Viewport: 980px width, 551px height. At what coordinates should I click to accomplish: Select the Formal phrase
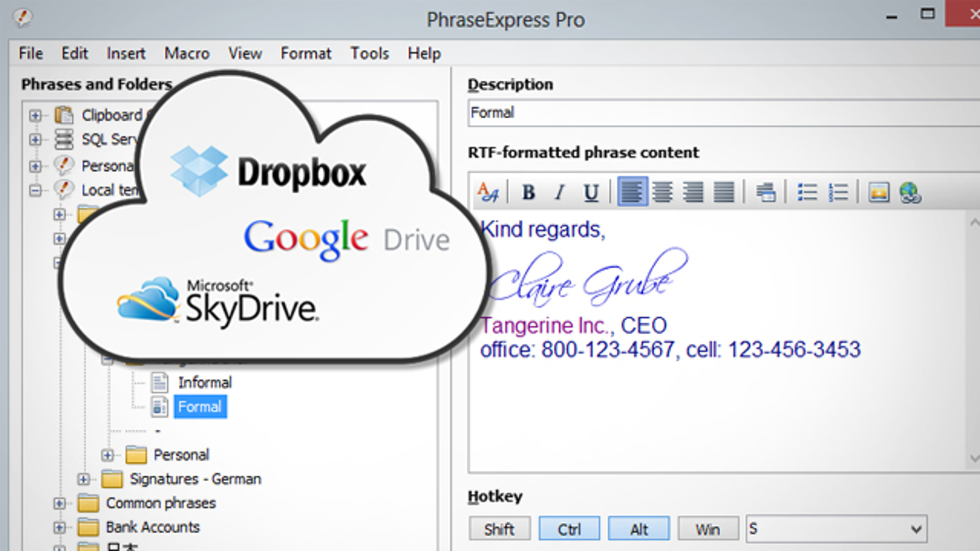click(x=200, y=407)
